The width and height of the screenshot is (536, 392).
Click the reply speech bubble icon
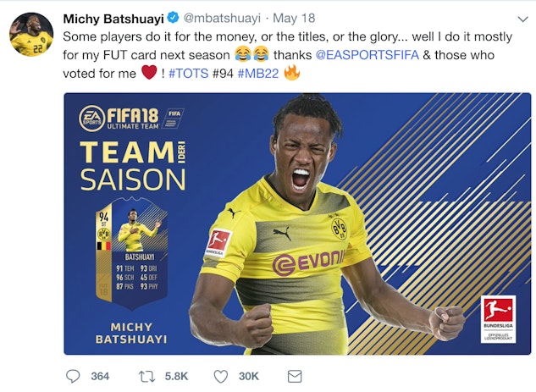tap(74, 376)
